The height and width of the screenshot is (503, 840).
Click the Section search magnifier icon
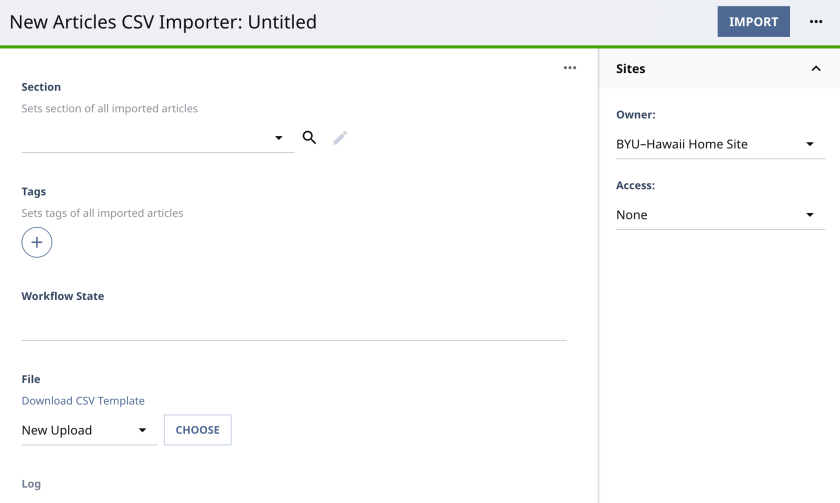point(309,138)
